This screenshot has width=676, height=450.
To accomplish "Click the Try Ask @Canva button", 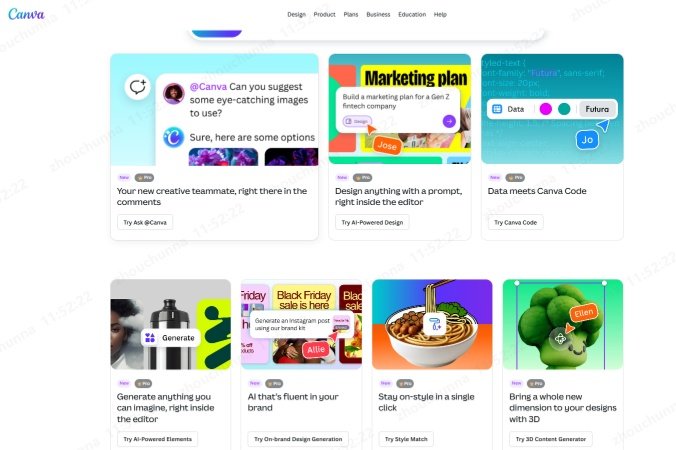I will click(145, 222).
